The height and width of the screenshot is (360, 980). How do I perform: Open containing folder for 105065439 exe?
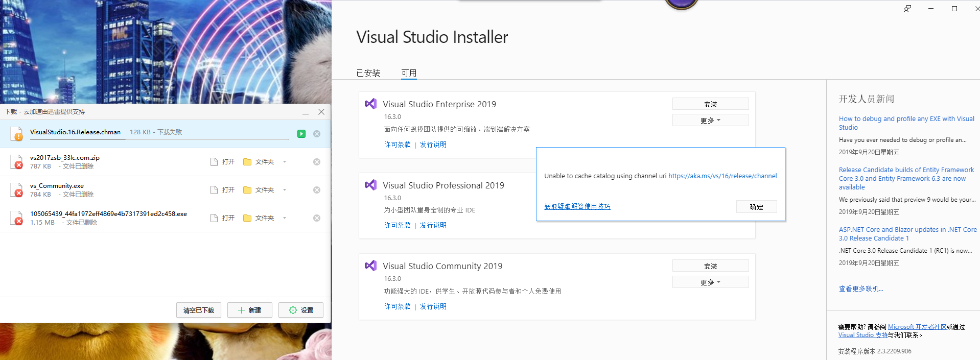[259, 218]
